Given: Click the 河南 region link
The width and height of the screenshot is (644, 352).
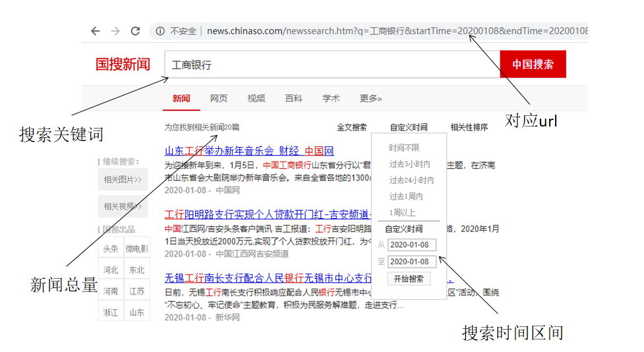Looking at the screenshot, I should pyautogui.click(x=111, y=291).
